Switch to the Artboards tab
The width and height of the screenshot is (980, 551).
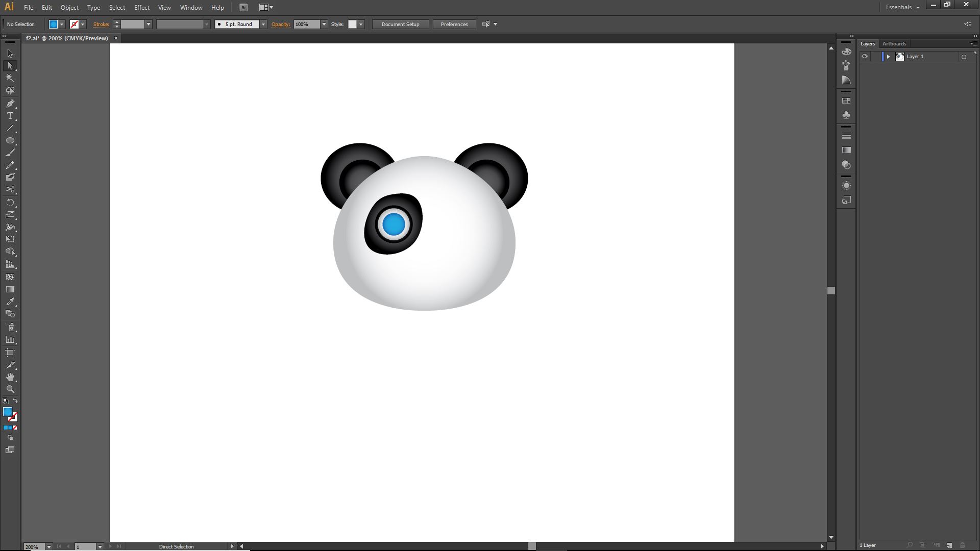(x=894, y=44)
